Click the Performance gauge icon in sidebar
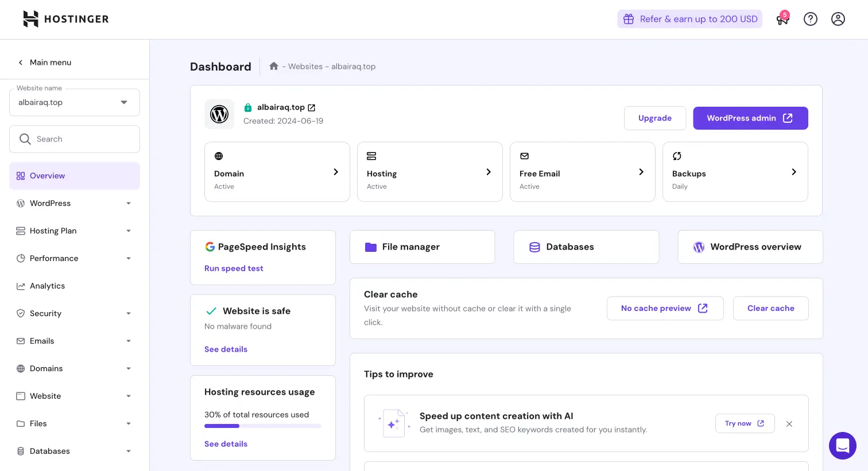This screenshot has height=471, width=868. coord(21,258)
